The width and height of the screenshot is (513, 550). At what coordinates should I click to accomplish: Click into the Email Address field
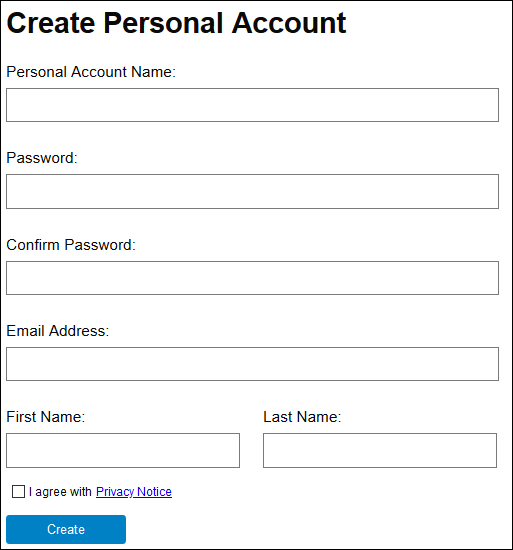[x=252, y=364]
